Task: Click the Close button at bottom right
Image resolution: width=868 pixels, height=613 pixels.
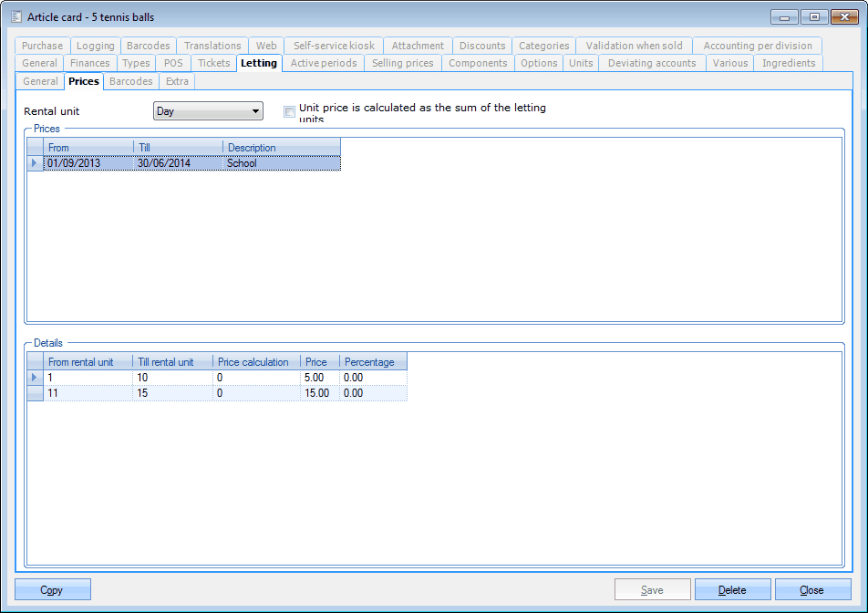Action: (x=811, y=590)
